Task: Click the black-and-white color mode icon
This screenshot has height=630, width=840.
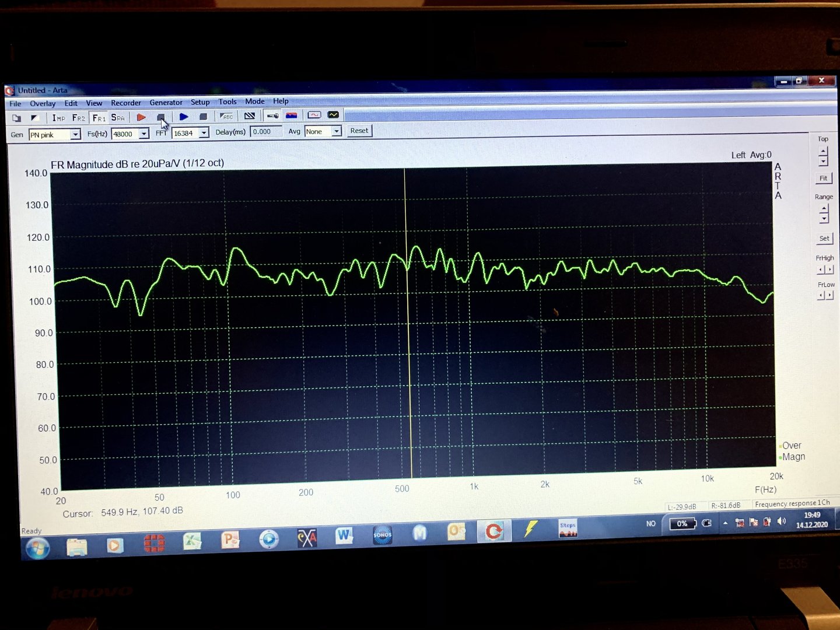Action: tap(34, 118)
